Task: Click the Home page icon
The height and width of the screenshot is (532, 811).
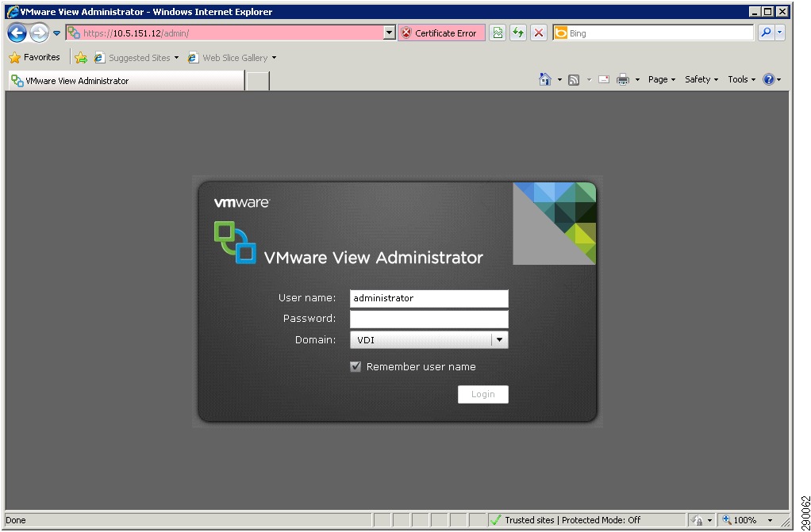Action: coord(545,79)
